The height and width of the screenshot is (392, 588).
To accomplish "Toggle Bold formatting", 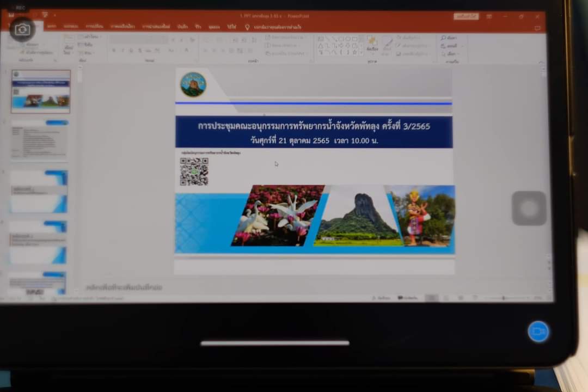I will click(114, 50).
